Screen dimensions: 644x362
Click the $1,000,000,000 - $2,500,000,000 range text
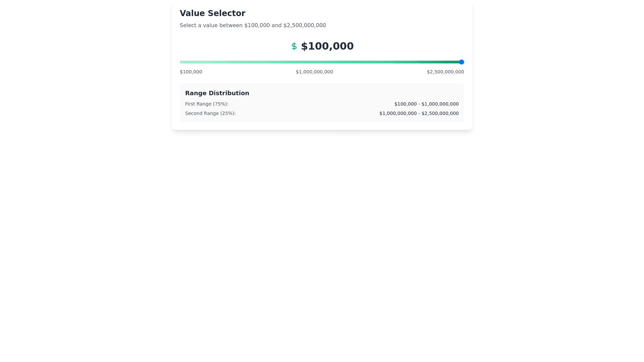tap(419, 114)
